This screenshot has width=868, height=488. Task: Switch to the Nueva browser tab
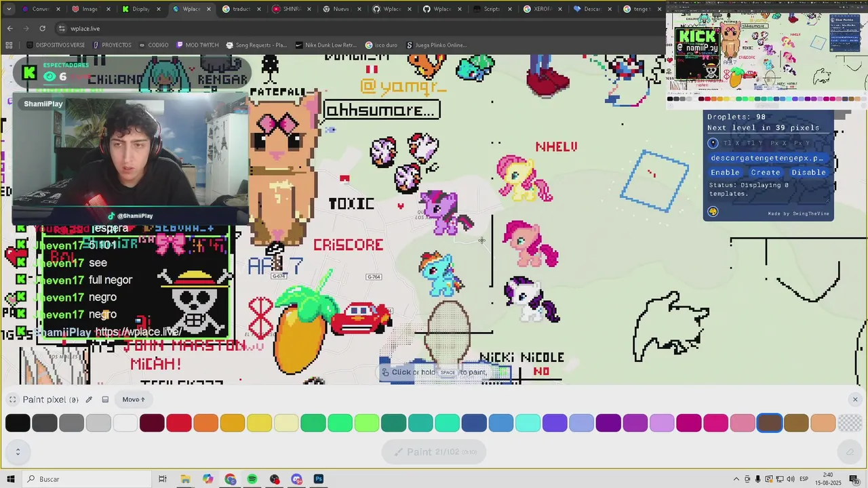341,9
